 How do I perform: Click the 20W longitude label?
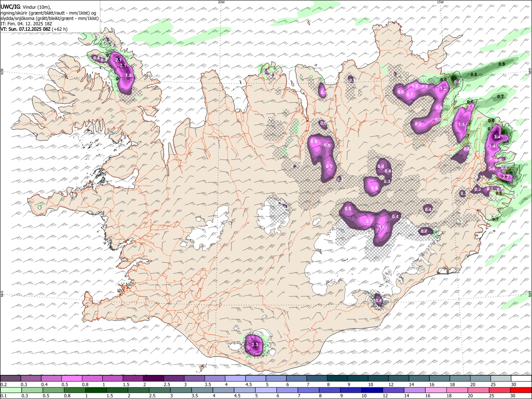[x=221, y=2]
